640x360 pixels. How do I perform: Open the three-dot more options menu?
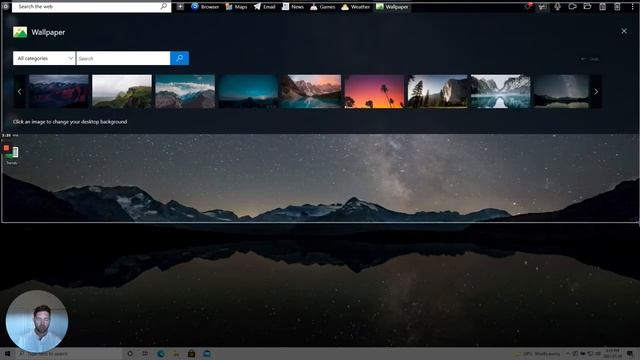coord(633,7)
